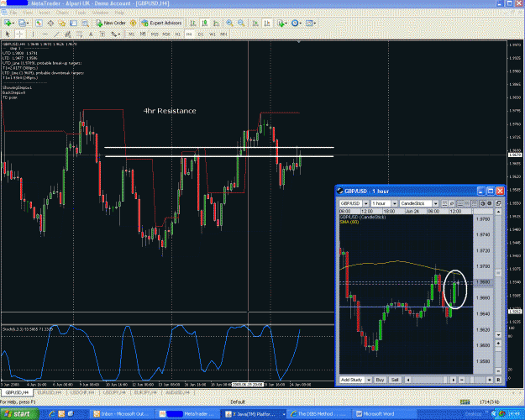The height and width of the screenshot is (420, 525).
Task: Select the trendline drawing tool
Action: pyautogui.click(x=56, y=34)
